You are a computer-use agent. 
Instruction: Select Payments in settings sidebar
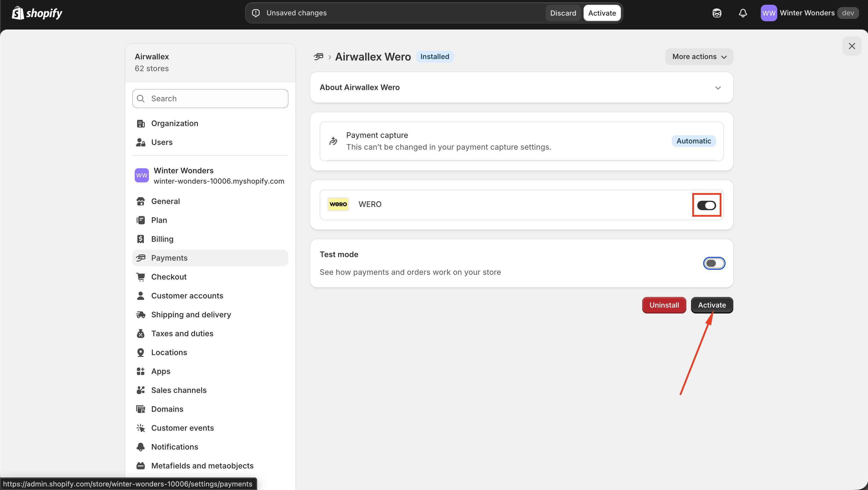210,258
